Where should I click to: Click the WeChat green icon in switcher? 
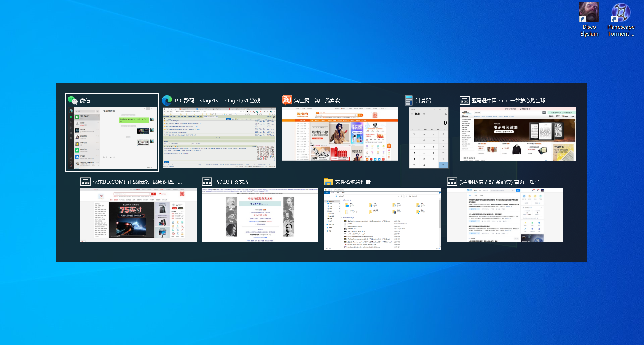(x=72, y=100)
